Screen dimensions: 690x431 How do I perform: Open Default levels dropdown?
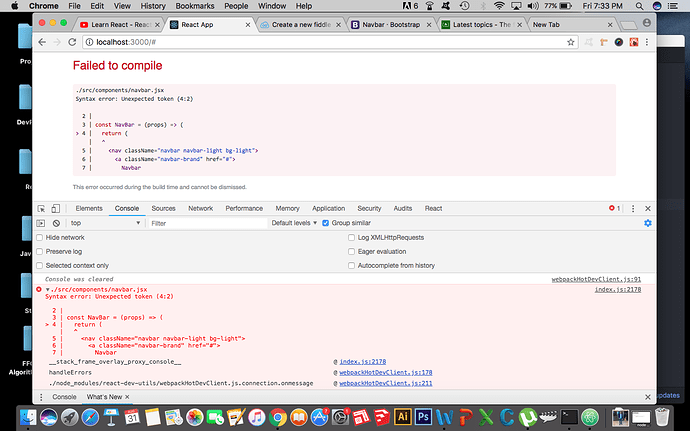coord(294,223)
